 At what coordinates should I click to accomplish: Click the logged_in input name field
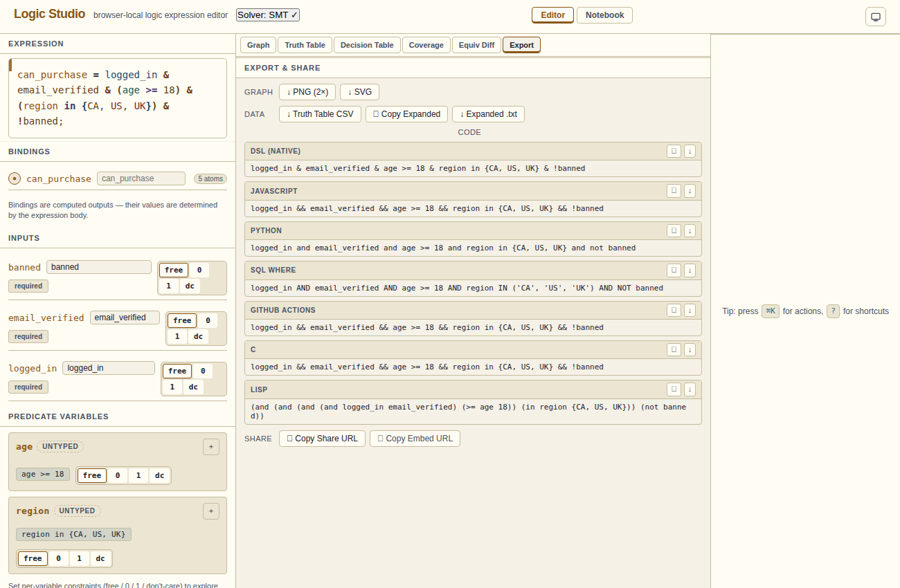coord(109,368)
